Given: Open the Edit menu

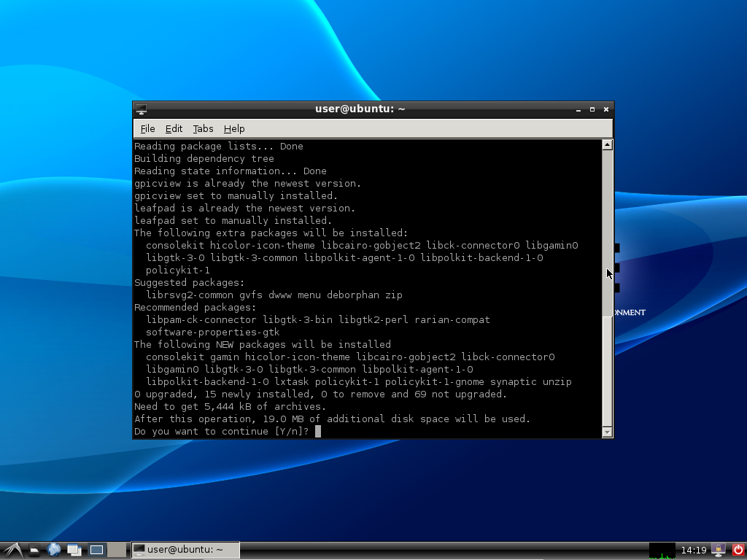Looking at the screenshot, I should point(174,128).
